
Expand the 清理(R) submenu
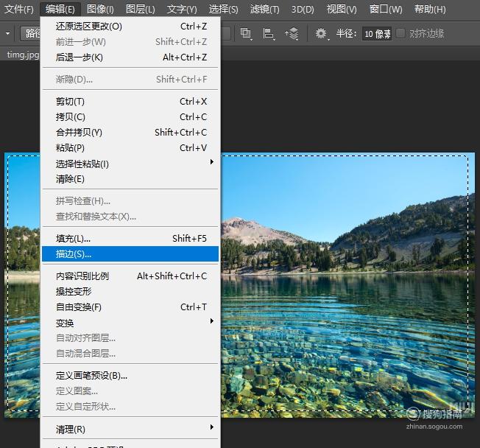pyautogui.click(x=130, y=430)
